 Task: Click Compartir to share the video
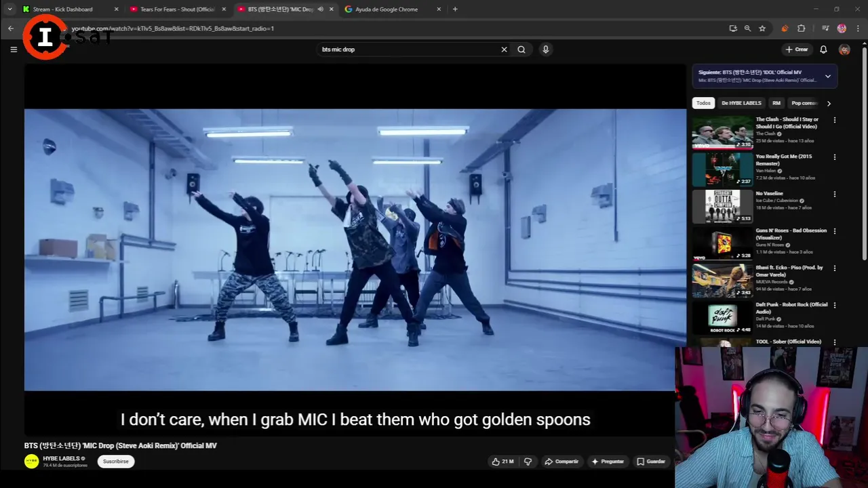click(561, 462)
